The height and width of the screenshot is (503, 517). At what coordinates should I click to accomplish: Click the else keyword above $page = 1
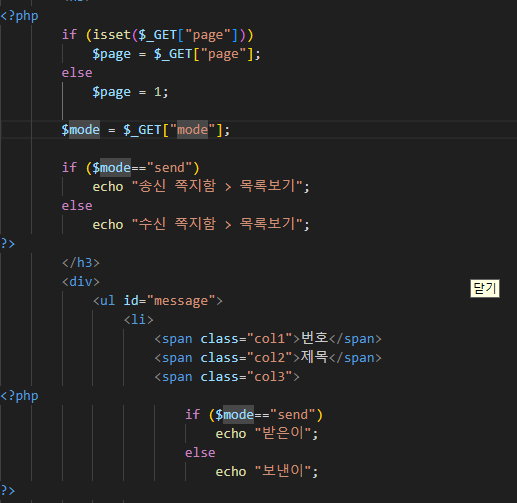pos(77,73)
